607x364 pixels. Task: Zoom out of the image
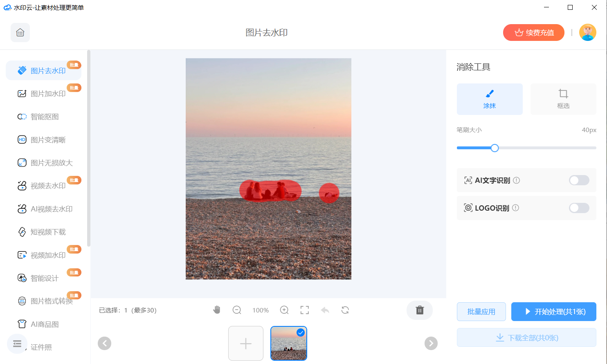coord(237,310)
